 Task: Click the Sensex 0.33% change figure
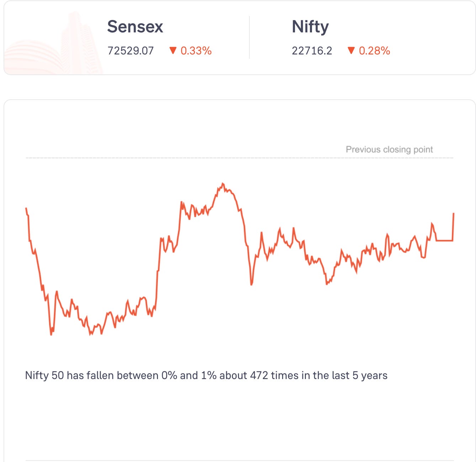coord(196,51)
